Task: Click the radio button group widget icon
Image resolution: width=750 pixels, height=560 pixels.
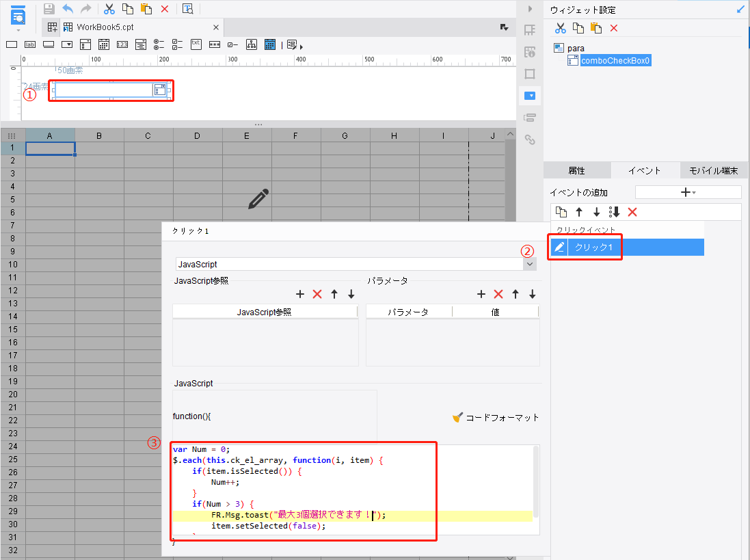Action: pos(159,44)
